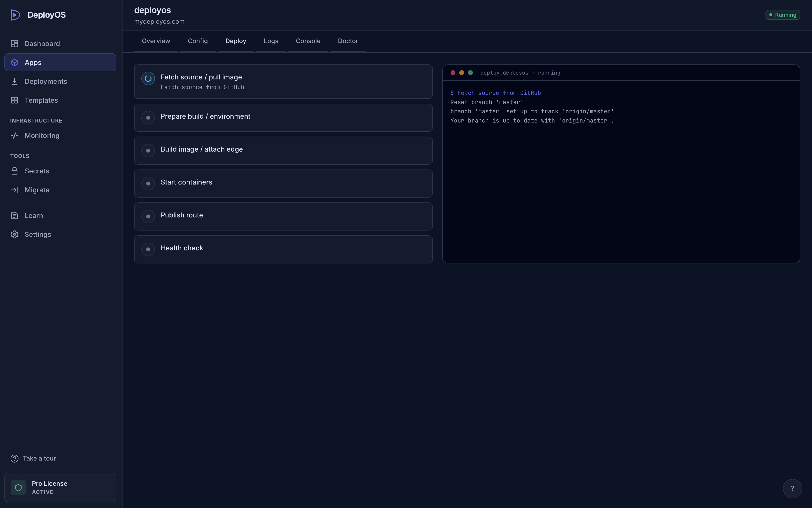Open the Overview tab
Screen dimensions: 812x508
[156, 41]
